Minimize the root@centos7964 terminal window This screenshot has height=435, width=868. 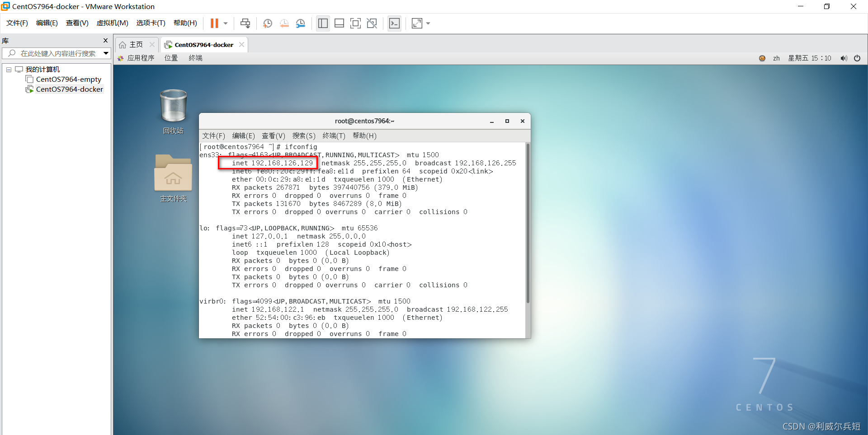point(492,121)
